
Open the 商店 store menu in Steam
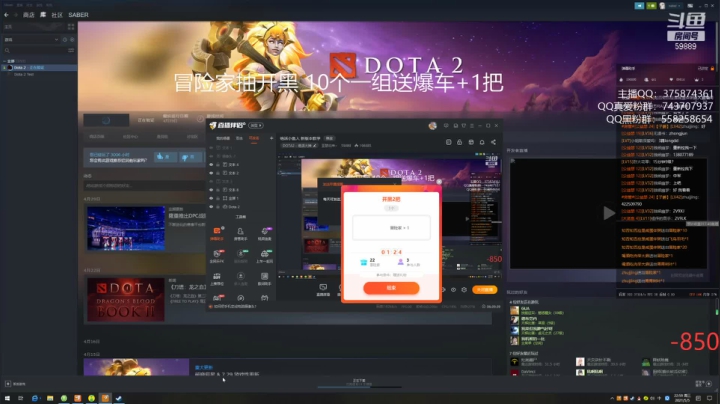[28, 15]
